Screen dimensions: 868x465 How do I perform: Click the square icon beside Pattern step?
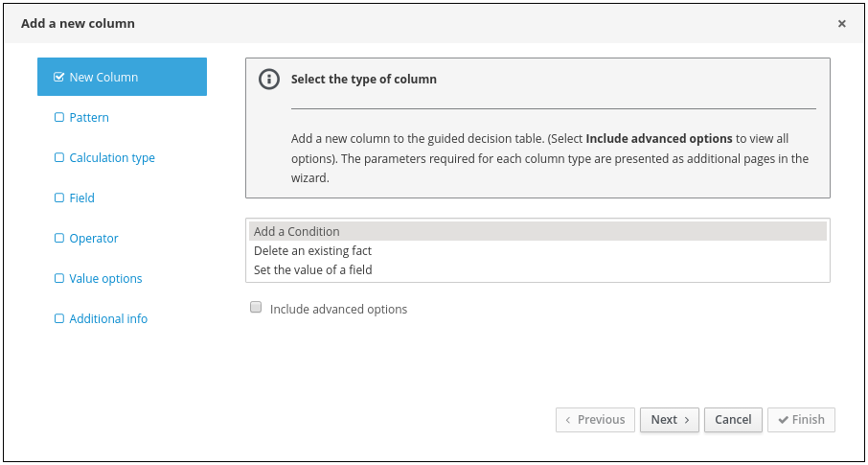point(59,118)
